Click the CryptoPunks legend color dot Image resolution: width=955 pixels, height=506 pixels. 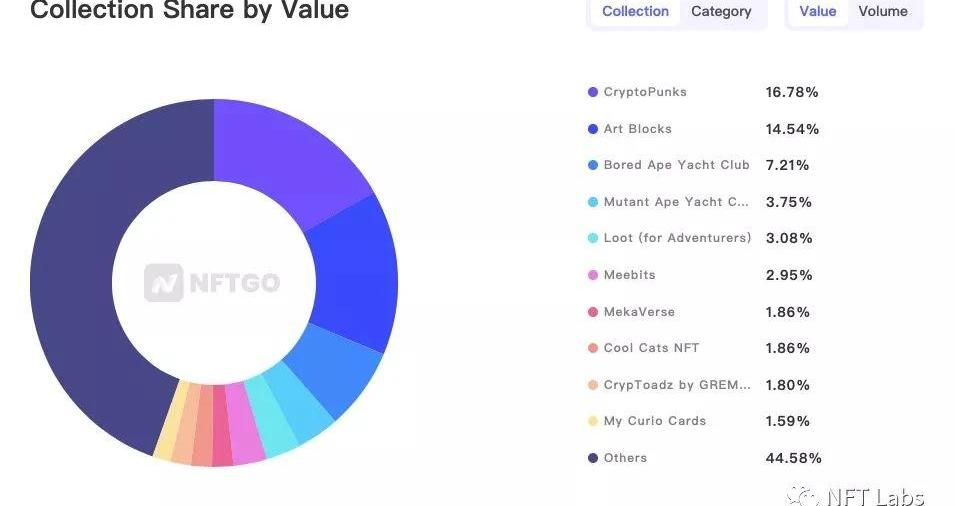pyautogui.click(x=593, y=93)
